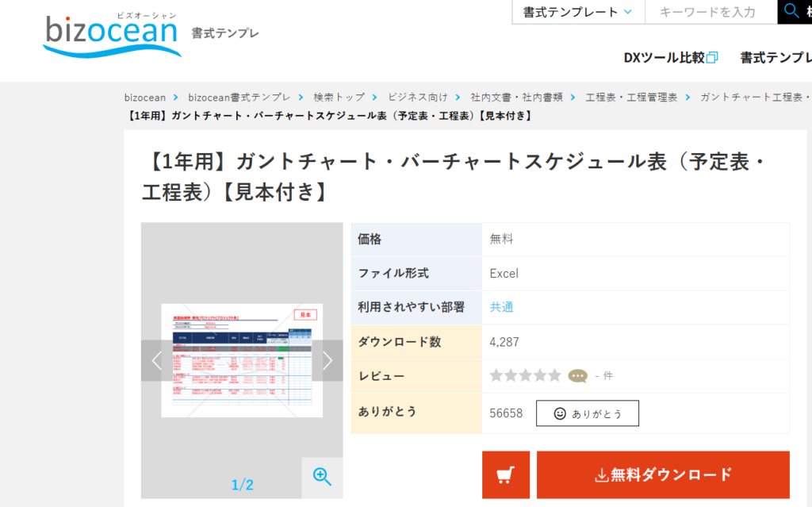Click the キーワードを入力 search field

(x=710, y=10)
